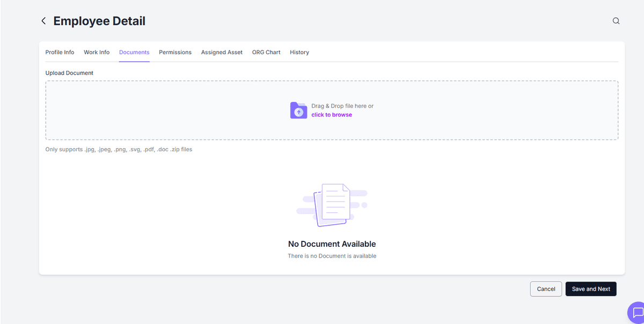Switch to the Profile Info tab

(60, 52)
